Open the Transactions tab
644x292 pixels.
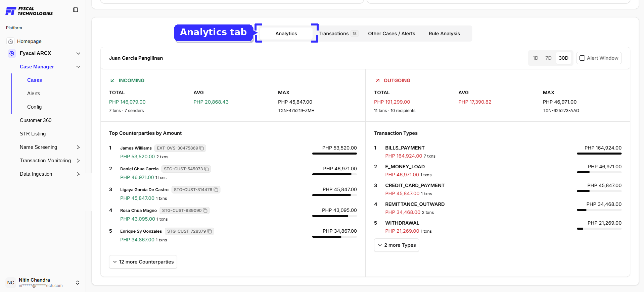pyautogui.click(x=338, y=34)
